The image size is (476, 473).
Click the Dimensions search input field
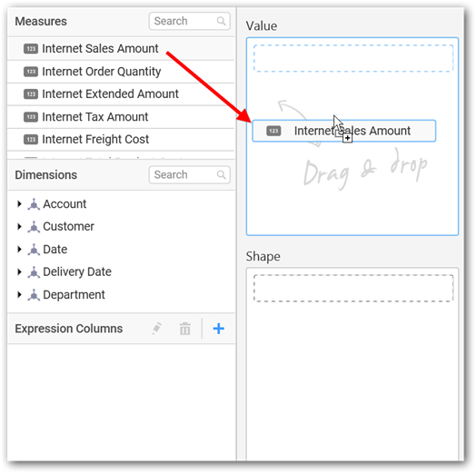(190, 174)
